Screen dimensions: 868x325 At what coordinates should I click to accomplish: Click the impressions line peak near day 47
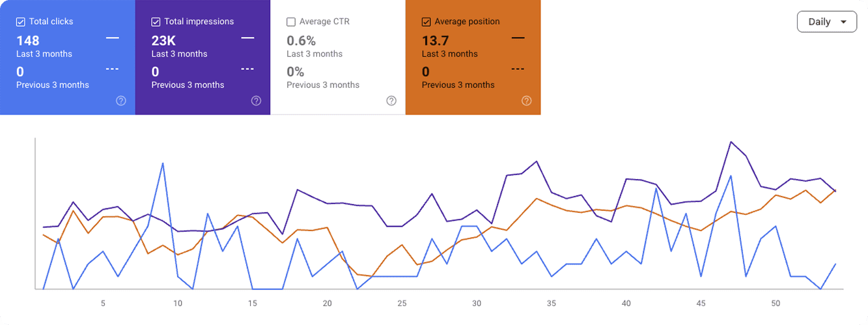coord(731,141)
